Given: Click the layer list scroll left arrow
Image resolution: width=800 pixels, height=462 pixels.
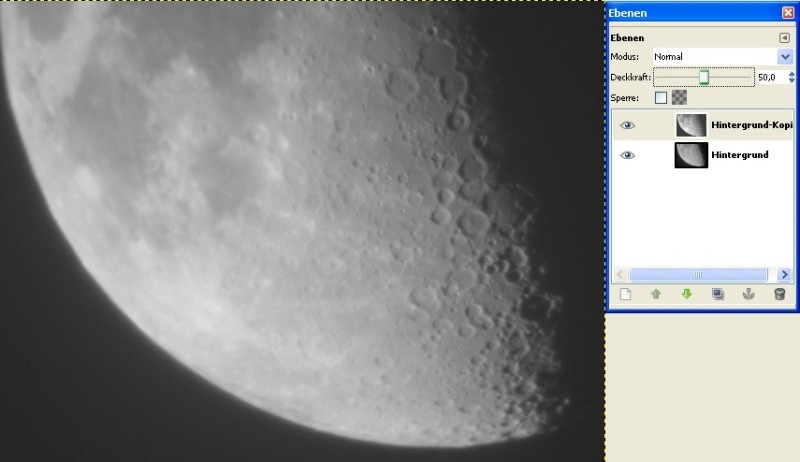Looking at the screenshot, I should [619, 275].
